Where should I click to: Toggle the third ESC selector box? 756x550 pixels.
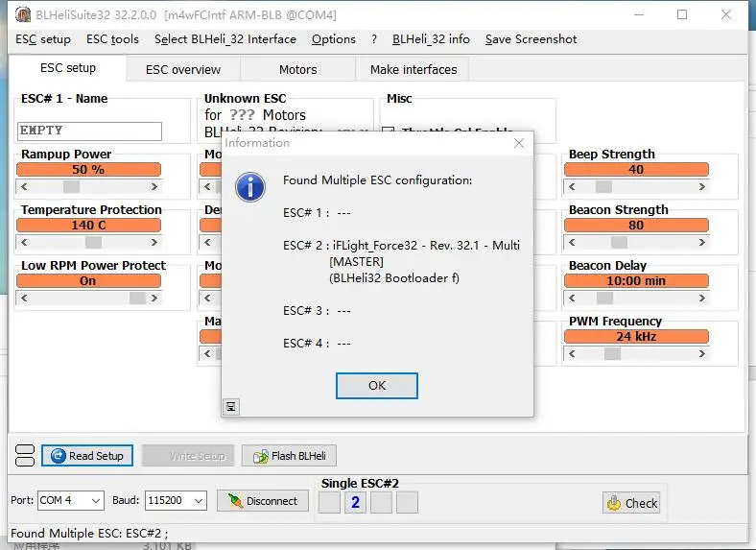tap(382, 503)
